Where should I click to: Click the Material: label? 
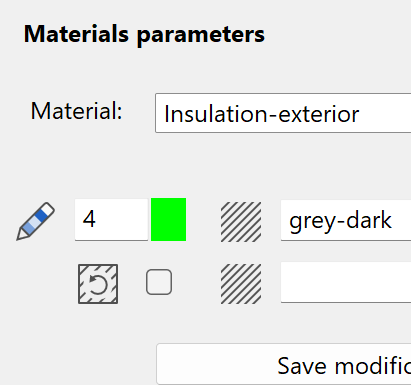(77, 111)
